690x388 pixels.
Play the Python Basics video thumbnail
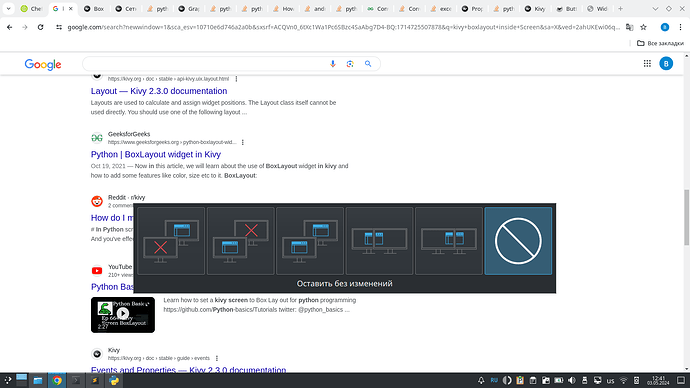123,315
